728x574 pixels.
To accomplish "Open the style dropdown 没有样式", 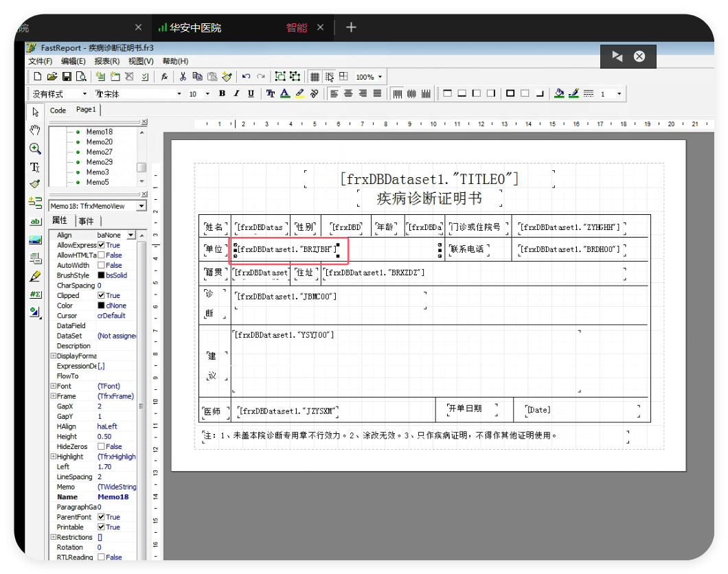I will [84, 94].
